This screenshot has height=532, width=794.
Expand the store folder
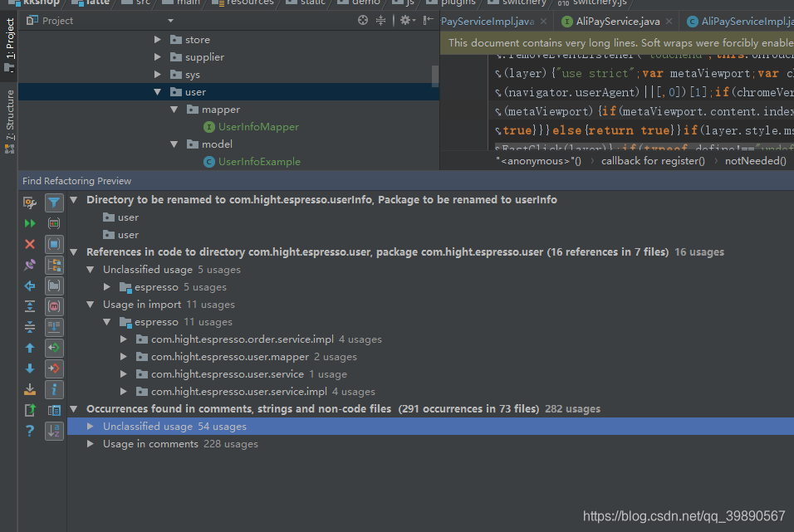[158, 40]
